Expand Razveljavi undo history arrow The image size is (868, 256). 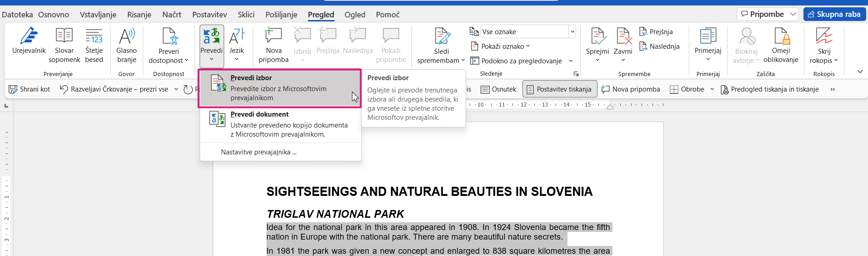[176, 89]
